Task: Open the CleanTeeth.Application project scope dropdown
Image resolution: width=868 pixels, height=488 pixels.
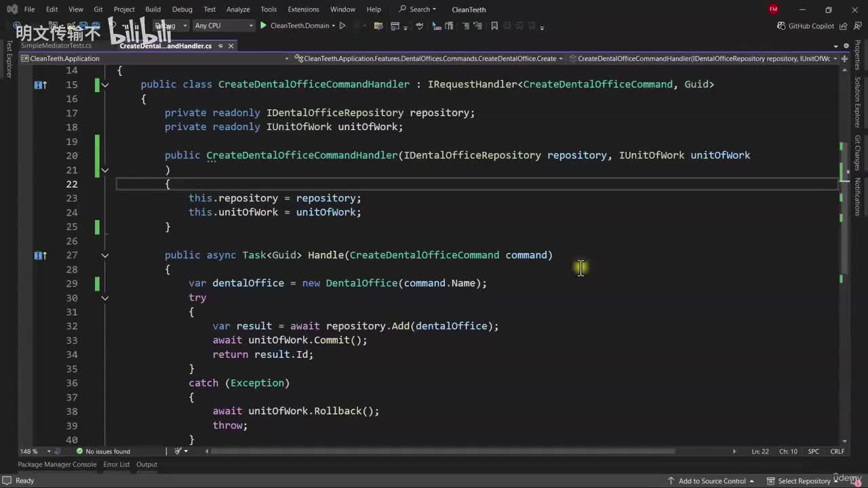Action: click(155, 58)
